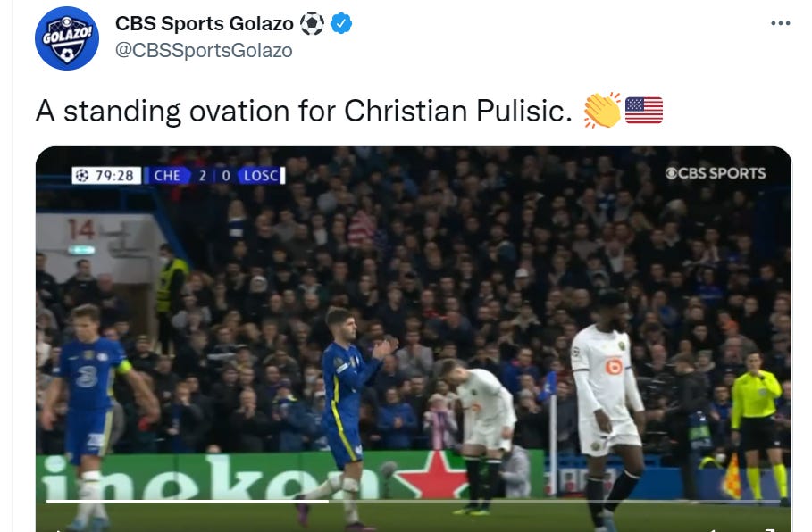Play the video of Pulisic clapping

point(414,339)
